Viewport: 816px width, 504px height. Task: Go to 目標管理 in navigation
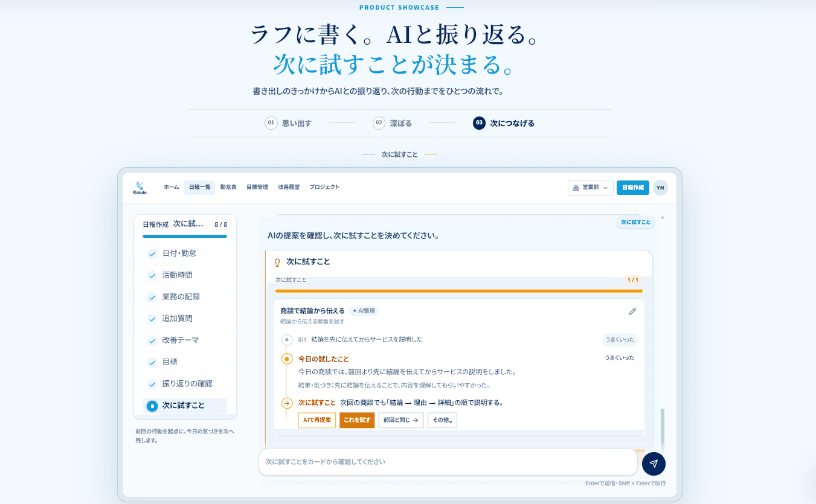(x=257, y=187)
